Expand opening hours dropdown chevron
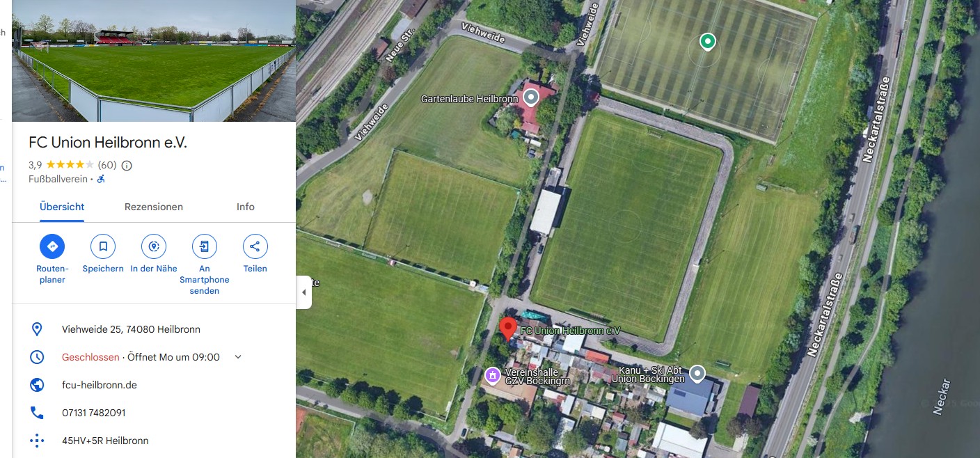The width and height of the screenshot is (980, 458). coord(238,357)
